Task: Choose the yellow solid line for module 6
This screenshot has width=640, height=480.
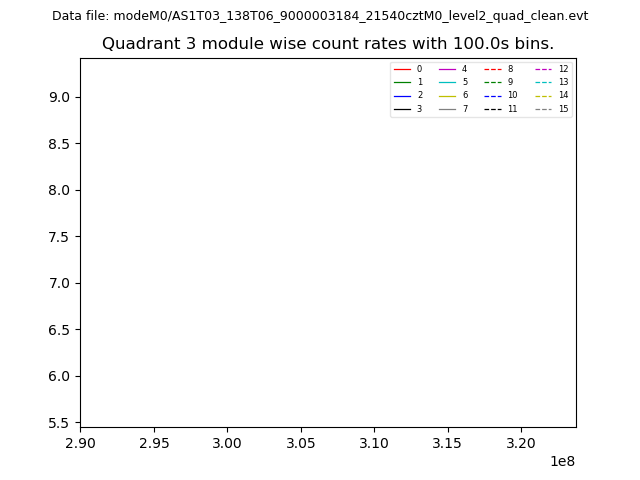Action: point(447,95)
